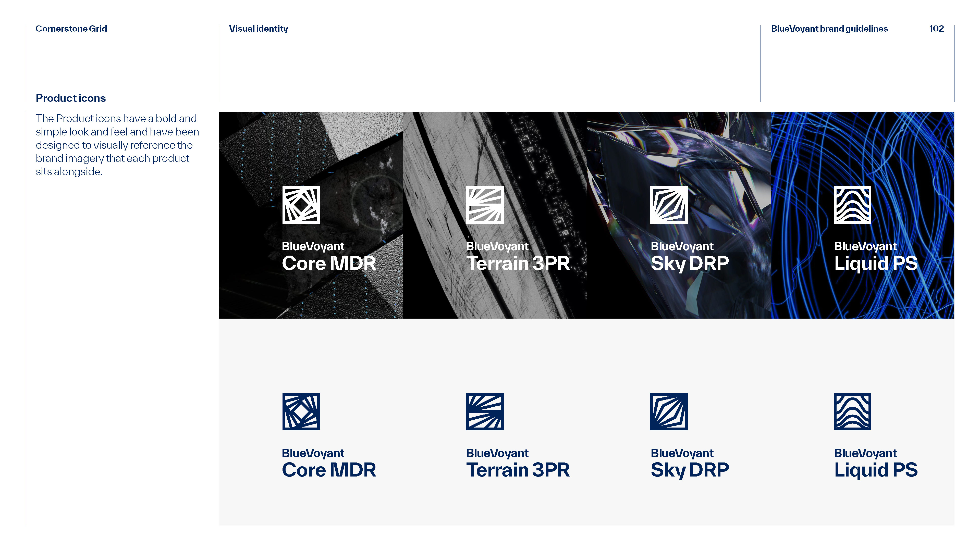
Task: Select the navy 'Sky DRP' title text
Action: (690, 471)
